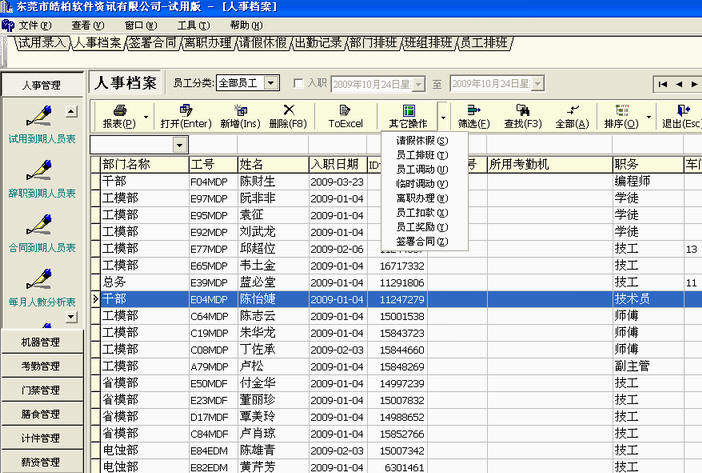Screen dimensions: 702x473
Task: Click the 排序(O) sort button
Action: click(621, 116)
